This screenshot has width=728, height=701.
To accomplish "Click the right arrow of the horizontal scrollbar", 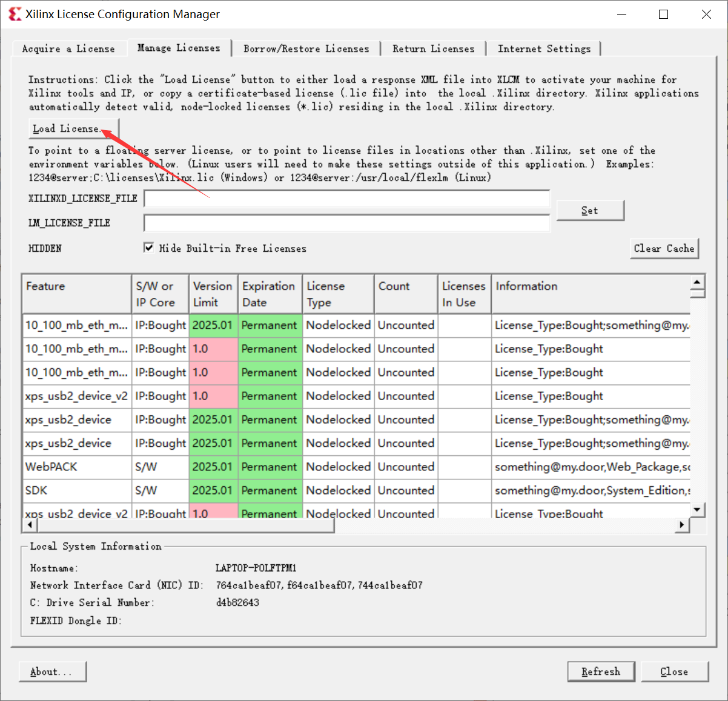I will 683,525.
